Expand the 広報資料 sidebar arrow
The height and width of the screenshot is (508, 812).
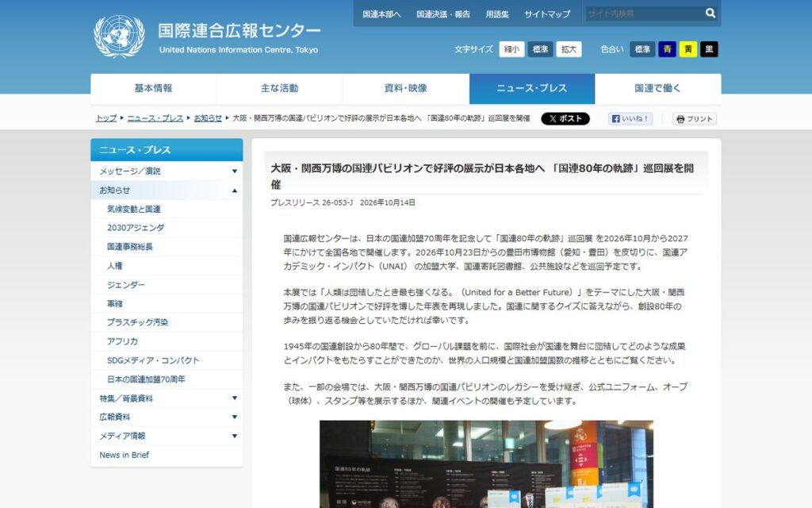pyautogui.click(x=235, y=417)
